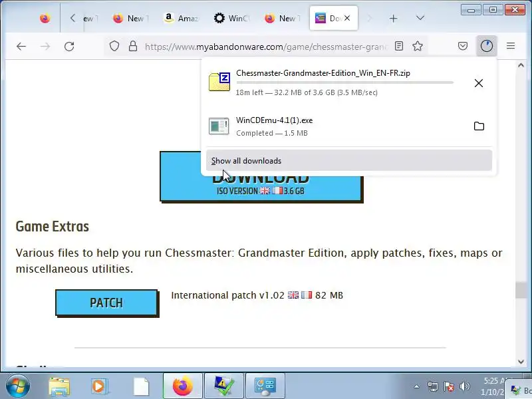Click the Chessmaster download progress bar
This screenshot has height=399, width=532.
344,82
